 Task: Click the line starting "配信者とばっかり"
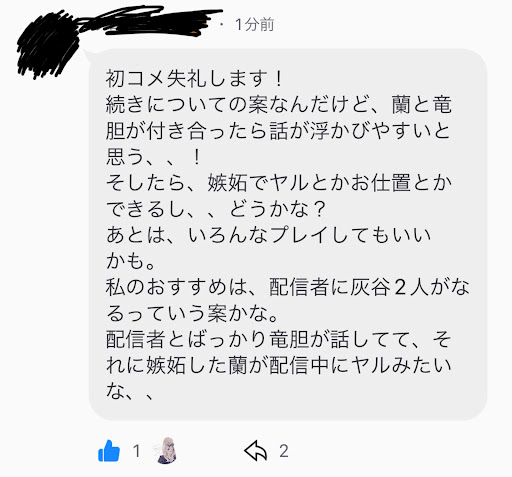coord(279,339)
